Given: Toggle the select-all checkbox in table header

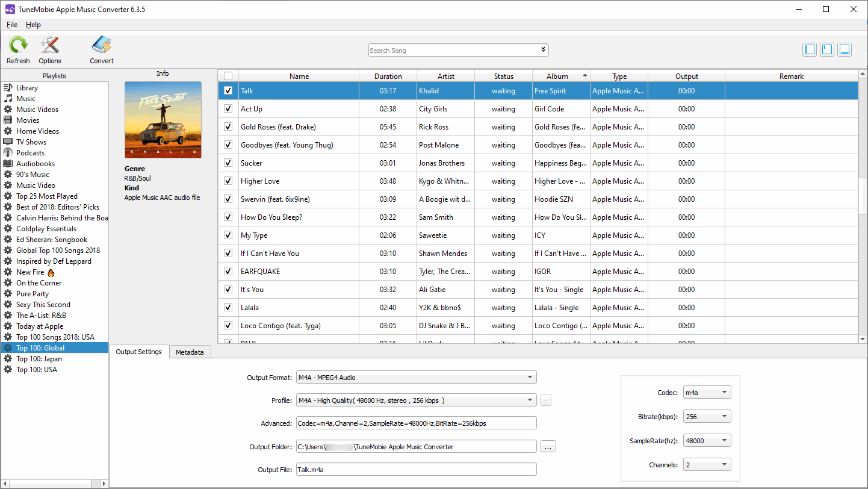Looking at the screenshot, I should click(228, 75).
